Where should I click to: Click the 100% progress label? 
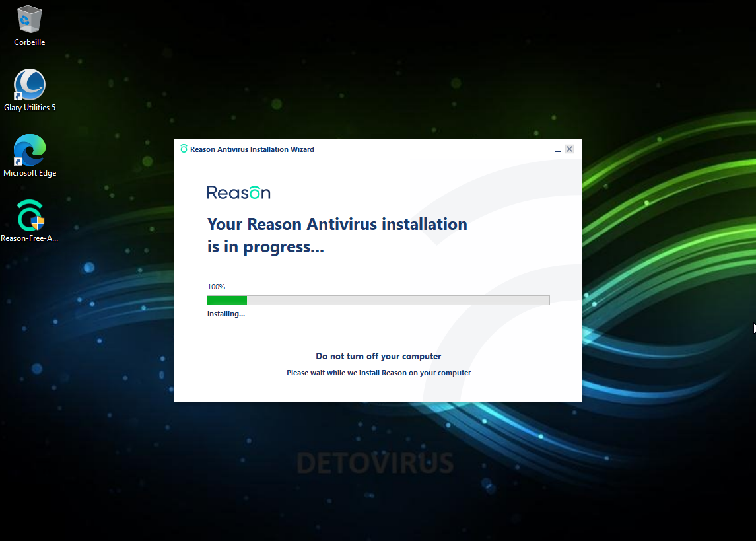click(x=216, y=287)
